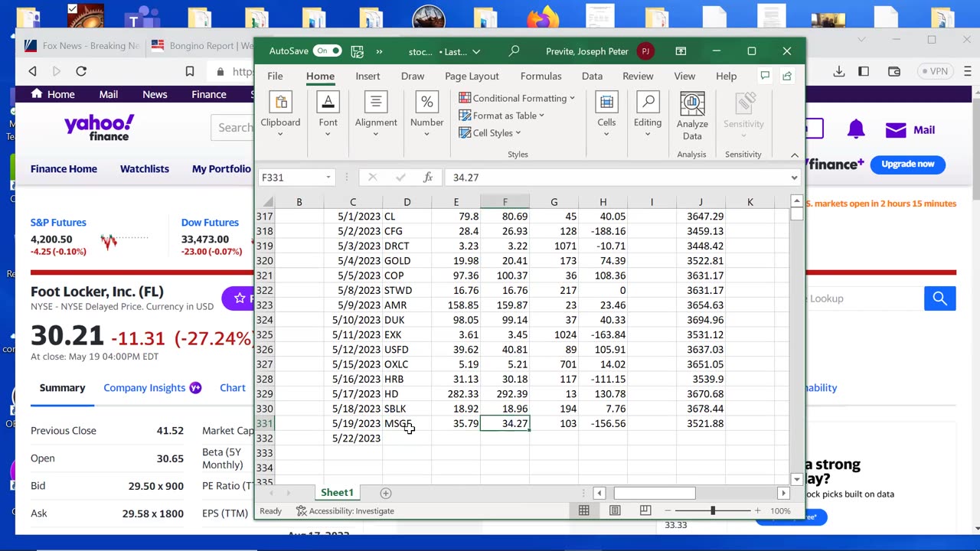980x551 pixels.
Task: Open Conditional Formatting dropdown
Action: 517,98
